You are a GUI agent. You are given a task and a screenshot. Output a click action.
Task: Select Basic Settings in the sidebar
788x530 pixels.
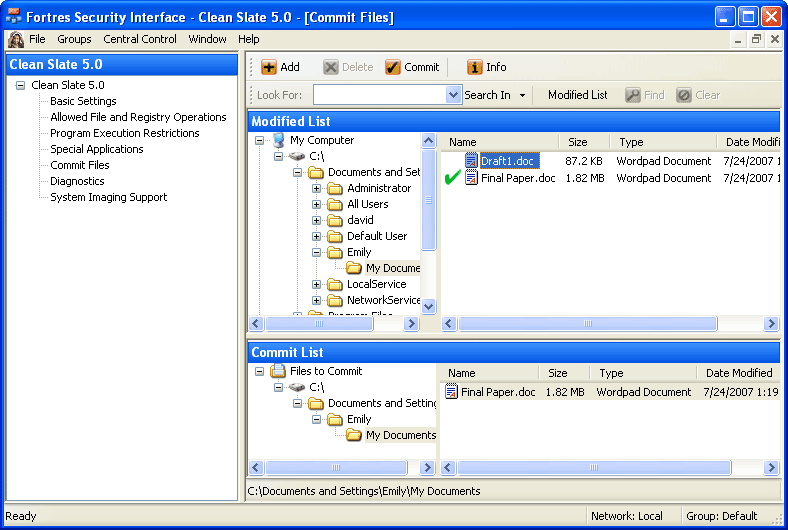(x=83, y=101)
